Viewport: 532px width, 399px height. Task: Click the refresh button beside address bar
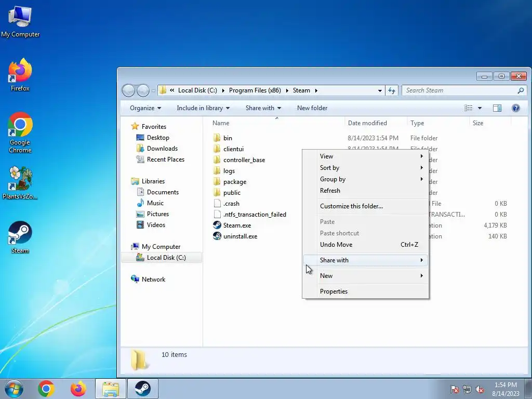392,90
